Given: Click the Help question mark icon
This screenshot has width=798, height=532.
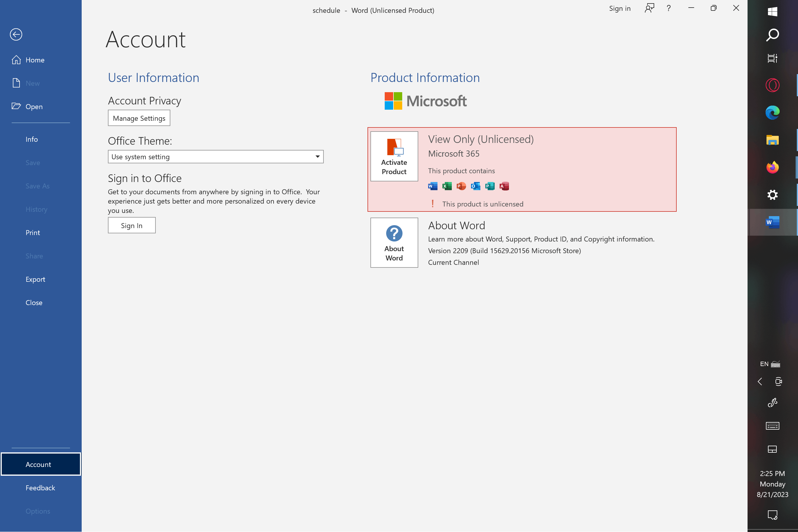Looking at the screenshot, I should pyautogui.click(x=668, y=8).
